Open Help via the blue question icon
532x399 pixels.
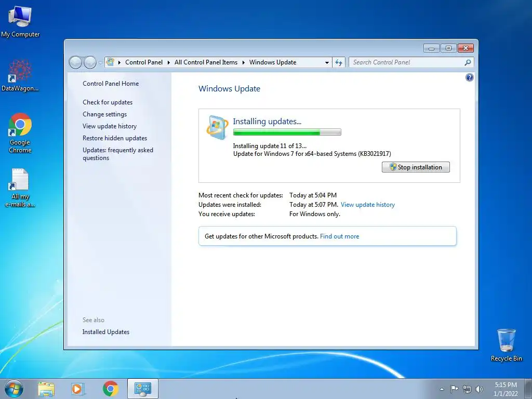point(469,77)
